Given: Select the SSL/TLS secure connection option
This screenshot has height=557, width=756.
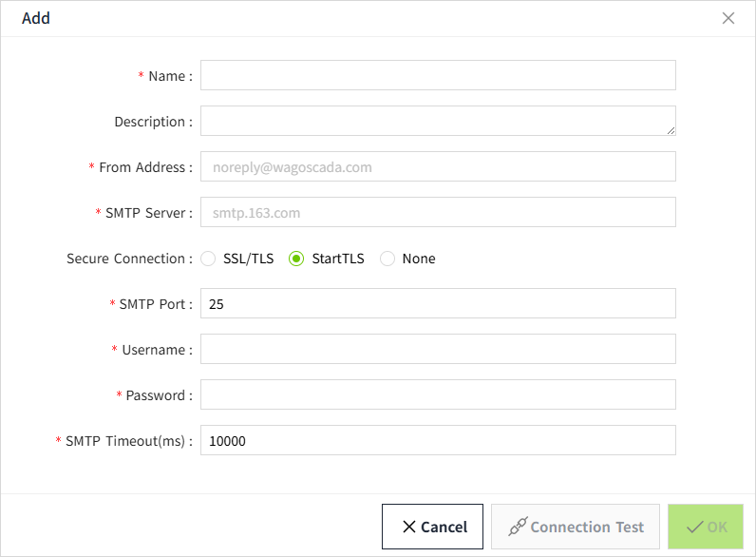Looking at the screenshot, I should [208, 259].
